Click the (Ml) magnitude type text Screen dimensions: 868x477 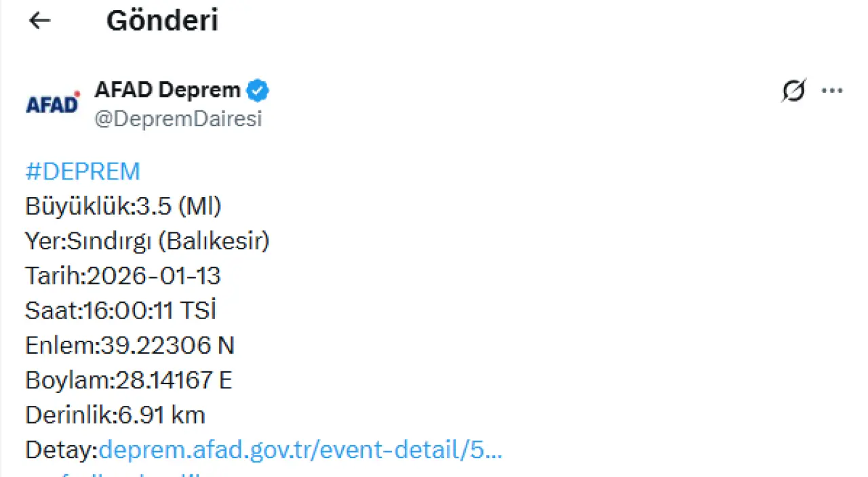[x=199, y=206]
